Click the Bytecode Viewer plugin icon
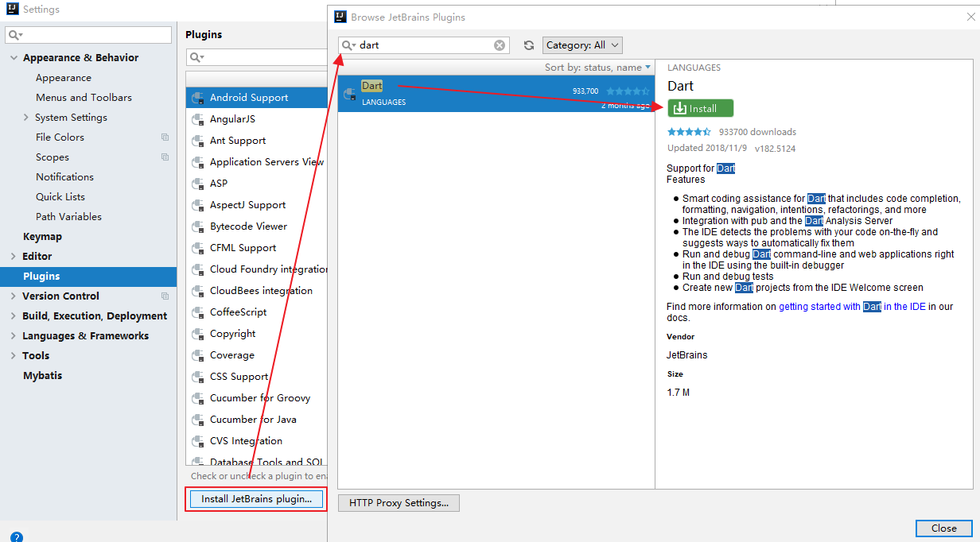Image resolution: width=980 pixels, height=542 pixels. coord(198,226)
